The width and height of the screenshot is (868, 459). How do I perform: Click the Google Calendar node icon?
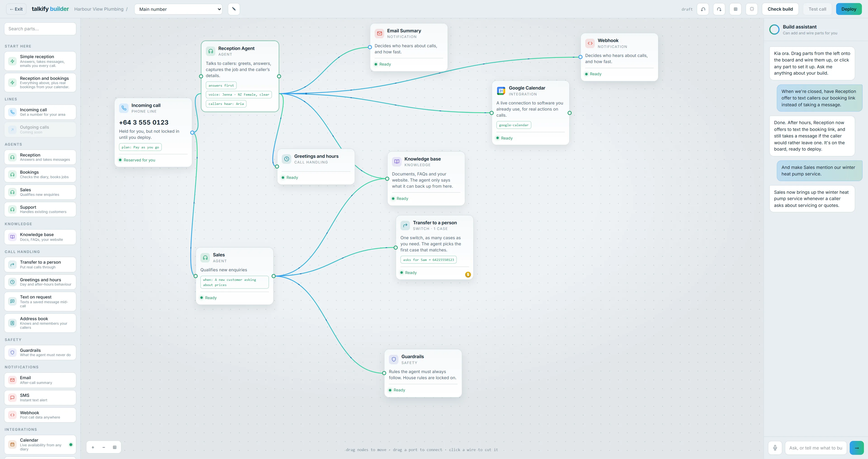tap(501, 91)
